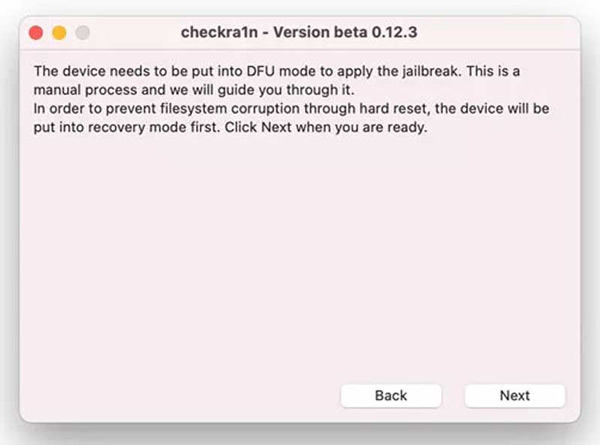Viewport: 600px width, 445px height.
Task: Click the greyed-out zoom window button
Action: click(81, 32)
